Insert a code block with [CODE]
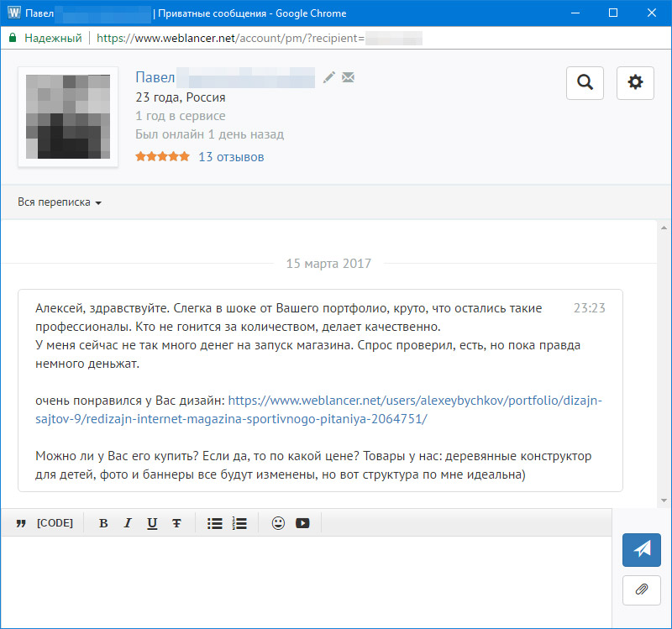The image size is (672, 629). point(55,523)
